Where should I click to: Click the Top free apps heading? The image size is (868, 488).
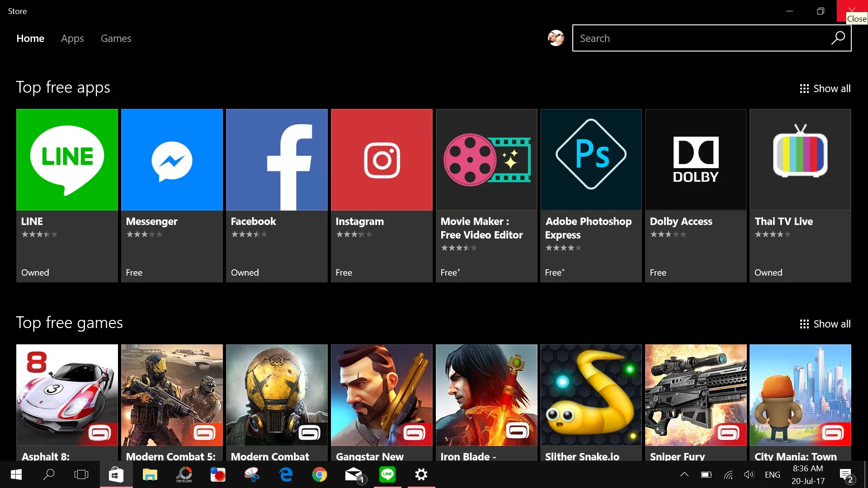click(63, 88)
